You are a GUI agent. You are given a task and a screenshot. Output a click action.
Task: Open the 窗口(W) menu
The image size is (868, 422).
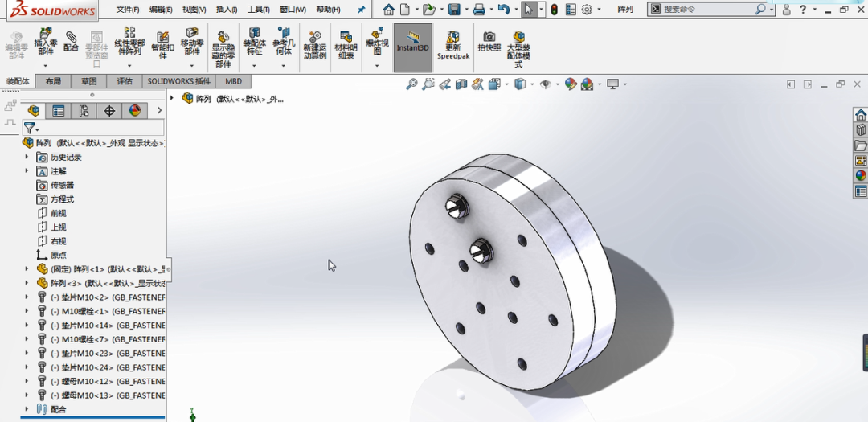point(293,10)
